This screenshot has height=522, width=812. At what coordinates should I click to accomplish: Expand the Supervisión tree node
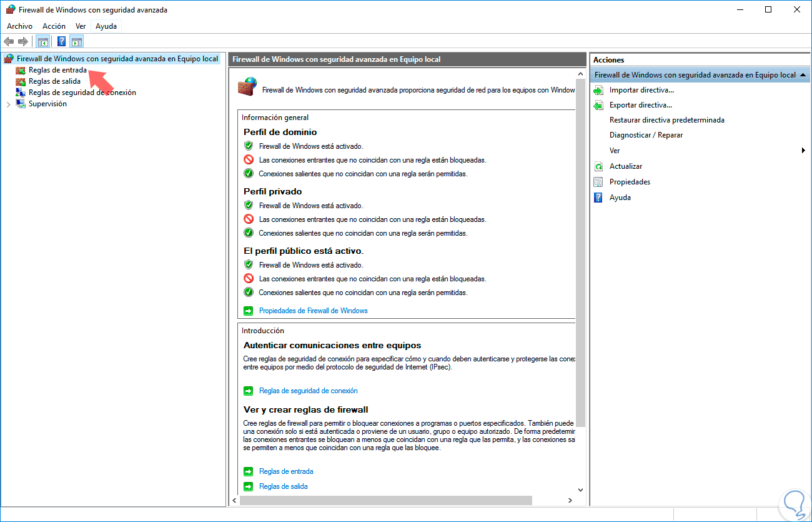click(x=8, y=104)
